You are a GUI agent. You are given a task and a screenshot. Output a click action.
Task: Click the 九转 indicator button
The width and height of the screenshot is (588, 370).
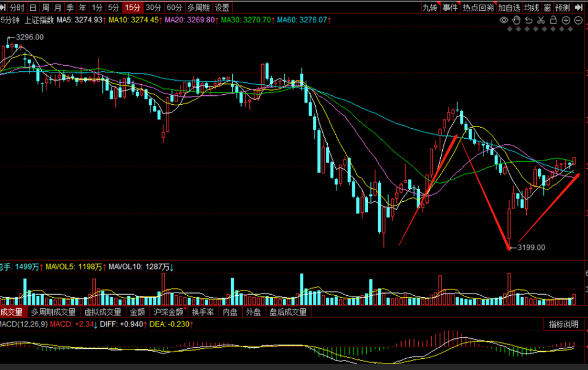point(430,8)
